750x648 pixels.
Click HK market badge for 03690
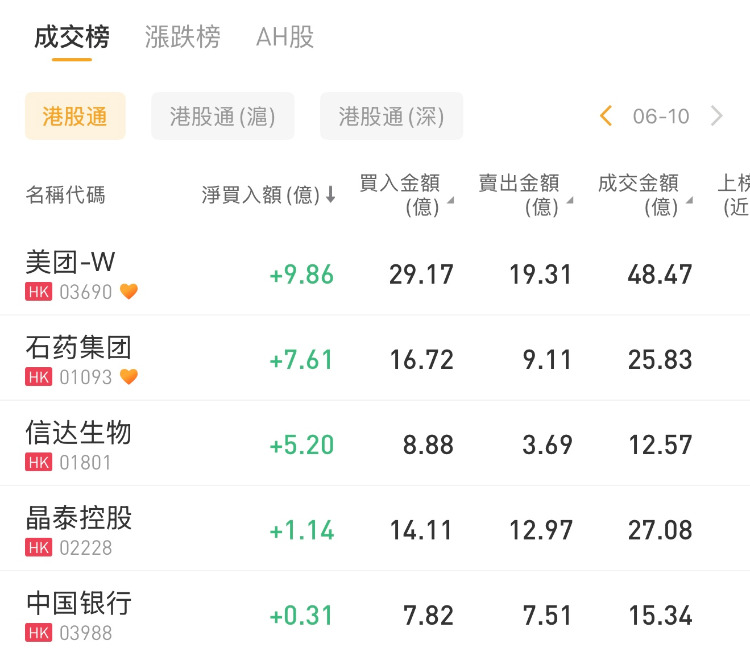click(x=39, y=292)
